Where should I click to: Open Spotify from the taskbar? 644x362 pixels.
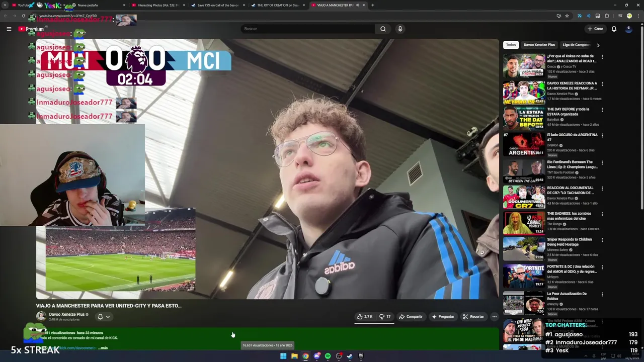pos(328,356)
